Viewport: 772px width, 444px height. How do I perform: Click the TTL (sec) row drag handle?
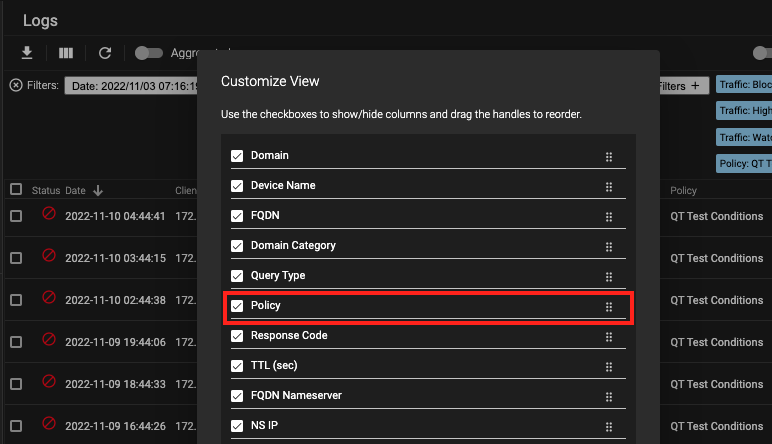[608, 366]
